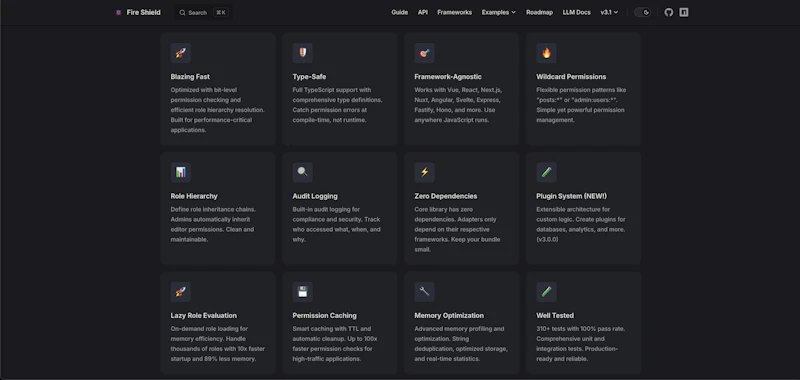Toggle the dark/light theme switch
800x380 pixels.
pos(642,12)
